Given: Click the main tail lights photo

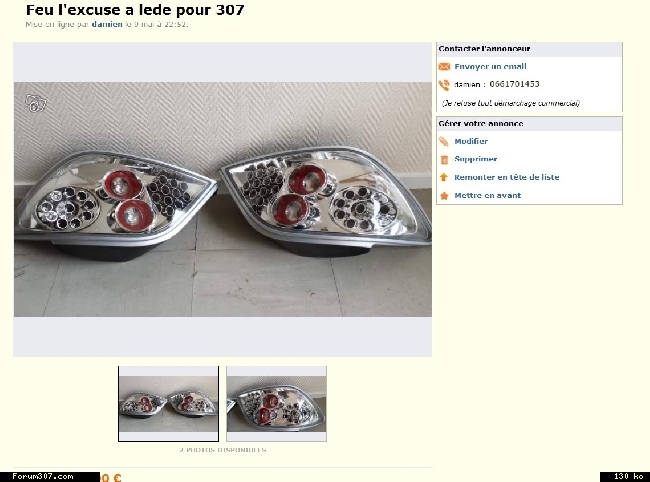Looking at the screenshot, I should coord(223,199).
